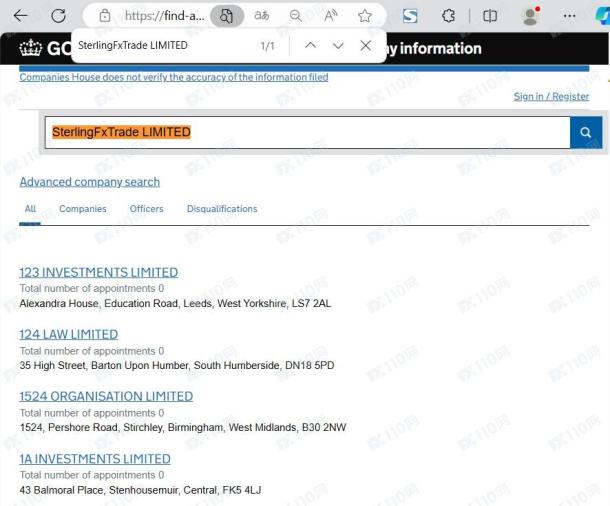Screen dimensions: 610x506
Task: Click the Alexandra House, Leeds address text
Action: tap(175, 303)
